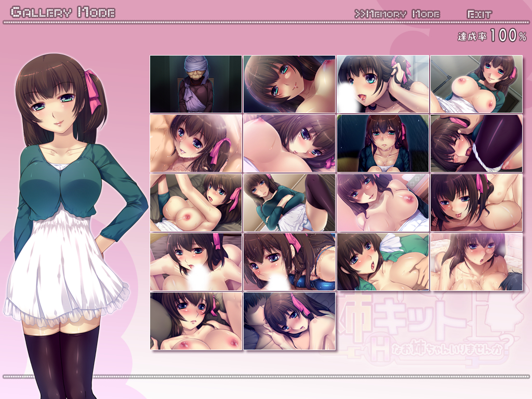
Task: Switch to Memory Mode
Action: 397,14
